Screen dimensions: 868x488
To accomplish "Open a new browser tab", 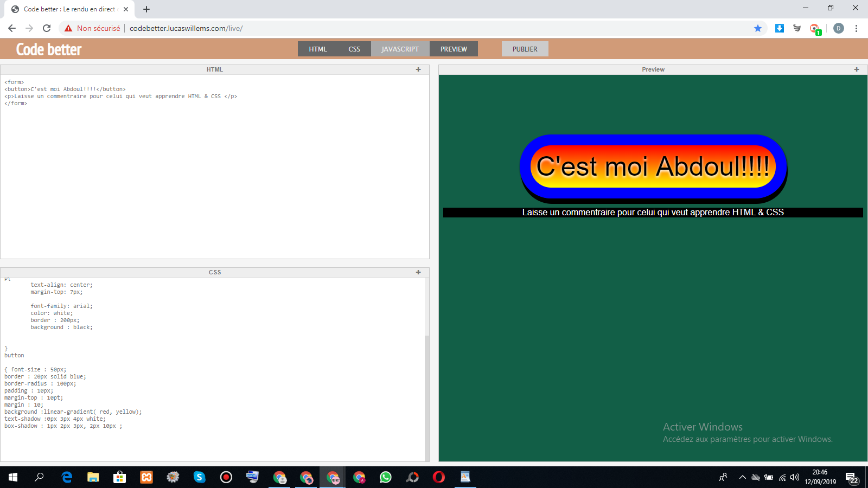I will coord(146,9).
